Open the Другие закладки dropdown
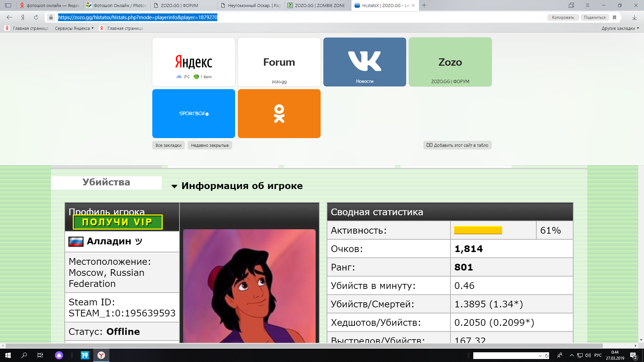The width and height of the screenshot is (644, 362). pyautogui.click(x=620, y=28)
